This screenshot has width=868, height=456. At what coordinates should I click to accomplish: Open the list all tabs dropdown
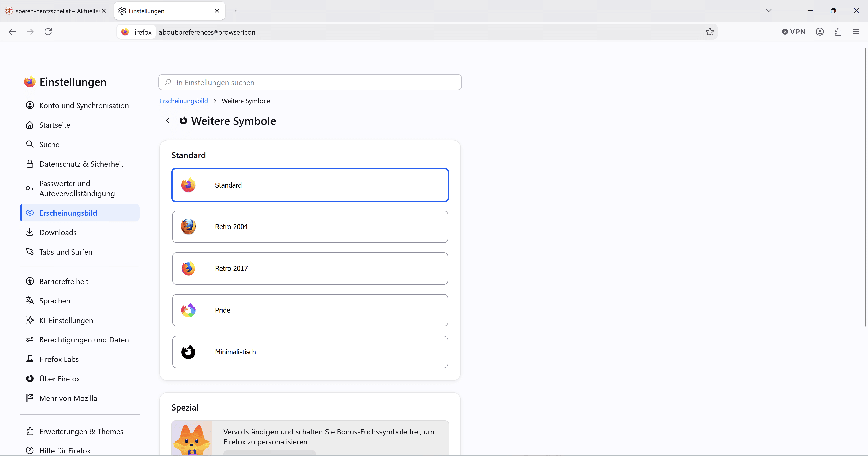[x=768, y=11]
